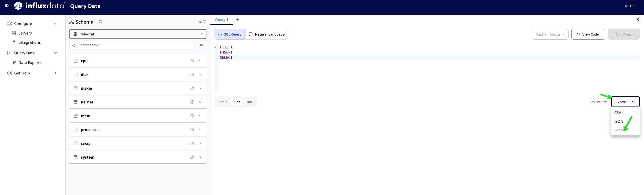Click the help icon for cpu table
This screenshot has height=195, width=644.
point(192,61)
